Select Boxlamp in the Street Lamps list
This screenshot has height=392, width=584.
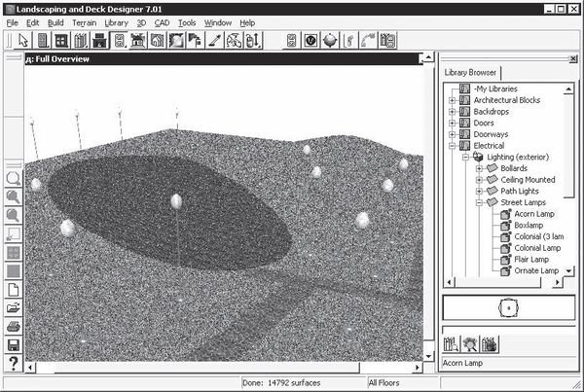point(529,225)
